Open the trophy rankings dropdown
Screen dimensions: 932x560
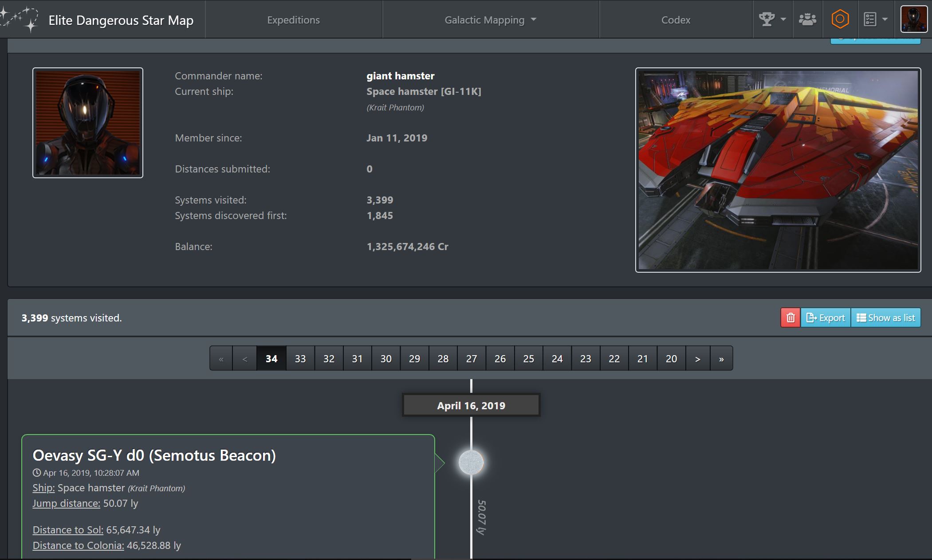[x=767, y=19]
